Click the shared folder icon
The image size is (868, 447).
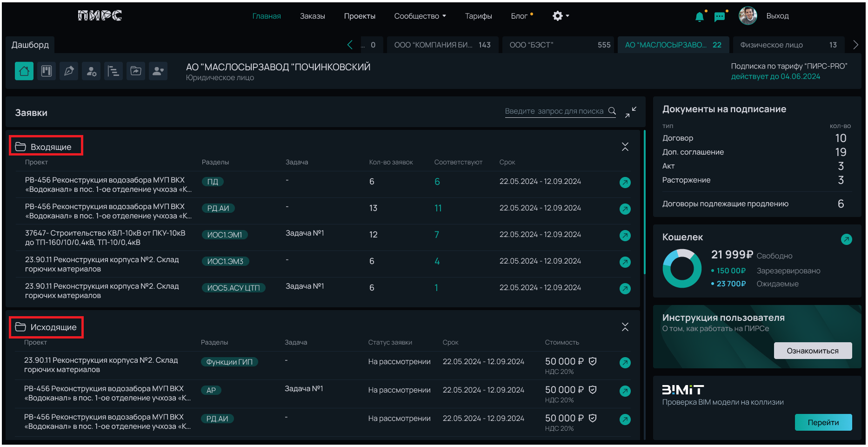(136, 71)
